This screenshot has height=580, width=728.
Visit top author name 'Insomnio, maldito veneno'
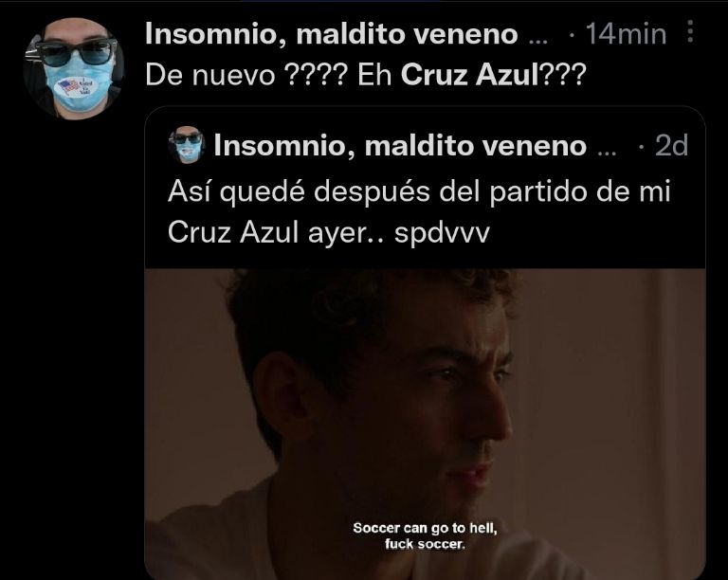(x=332, y=34)
